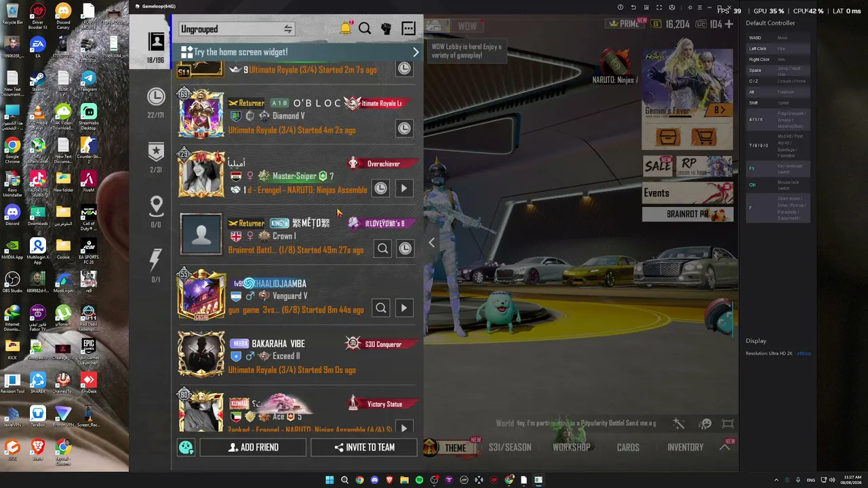Open the AnyDesk desktop shortcut
This screenshot has width=868, height=488.
(x=88, y=383)
